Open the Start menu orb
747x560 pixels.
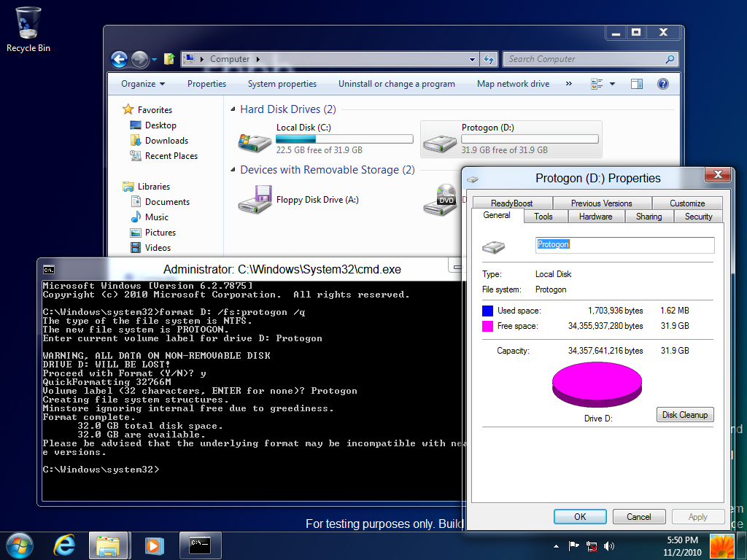[20, 545]
